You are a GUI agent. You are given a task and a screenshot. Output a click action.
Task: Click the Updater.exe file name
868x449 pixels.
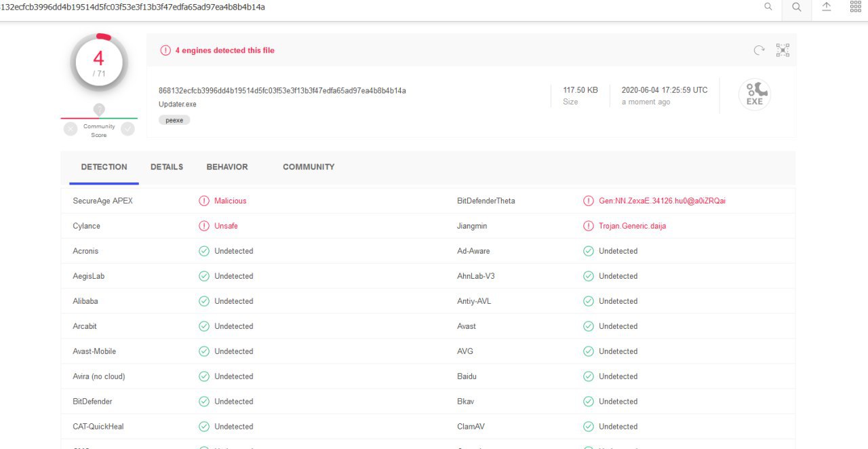[178, 104]
